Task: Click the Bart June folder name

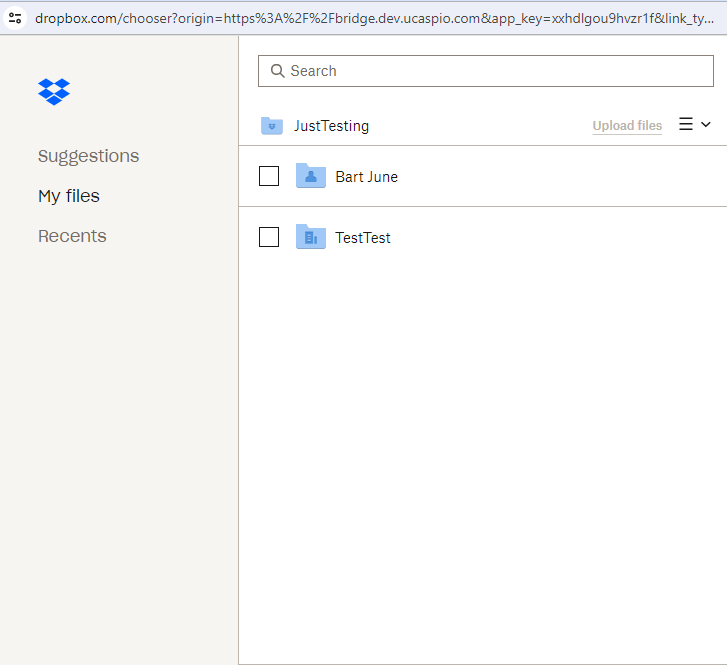Action: [x=366, y=177]
